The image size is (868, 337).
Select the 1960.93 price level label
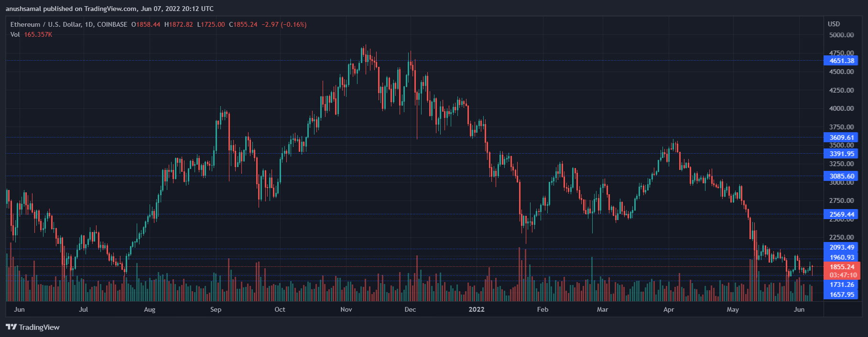pos(841,257)
